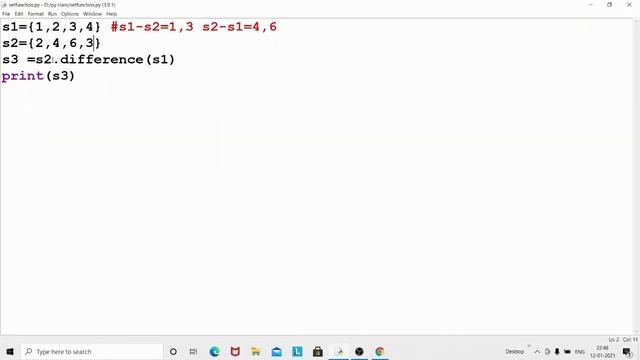640x360 pixels.
Task: Click the microphone tray icon
Action: click(557, 351)
